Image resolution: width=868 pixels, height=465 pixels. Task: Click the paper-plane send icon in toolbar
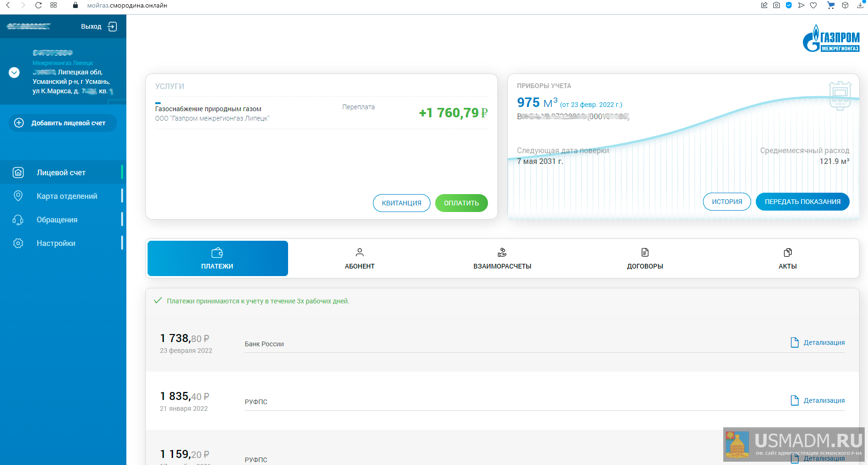(x=801, y=5)
